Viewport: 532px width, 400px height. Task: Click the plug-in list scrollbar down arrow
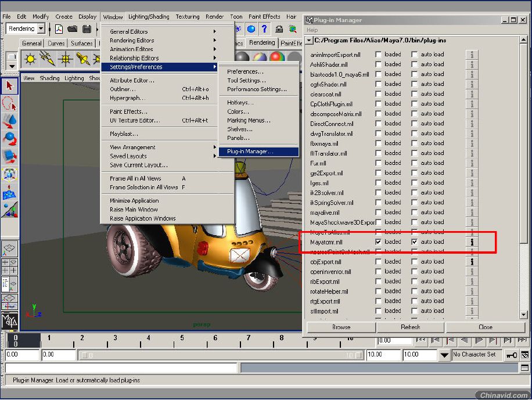523,315
